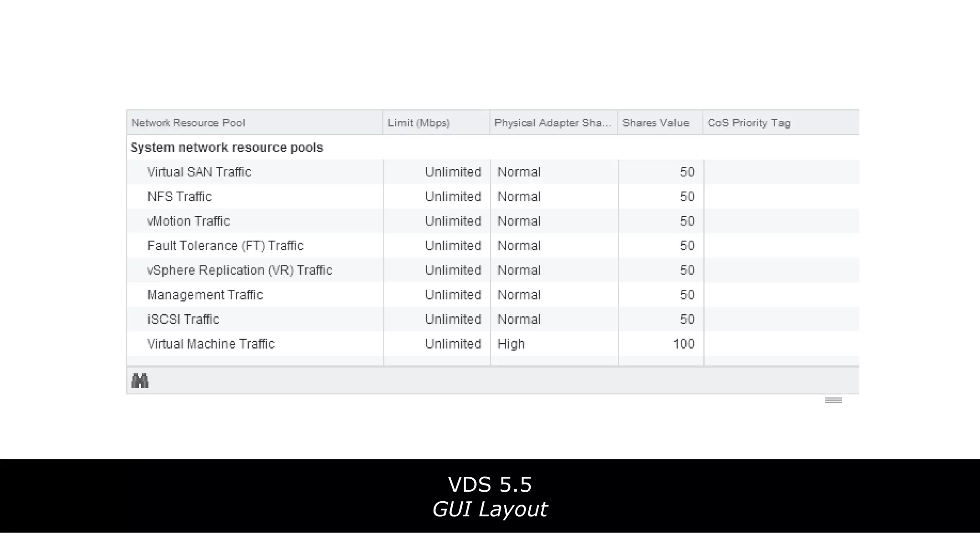Select the Virtual Machine Traffic pool

pos(493,344)
